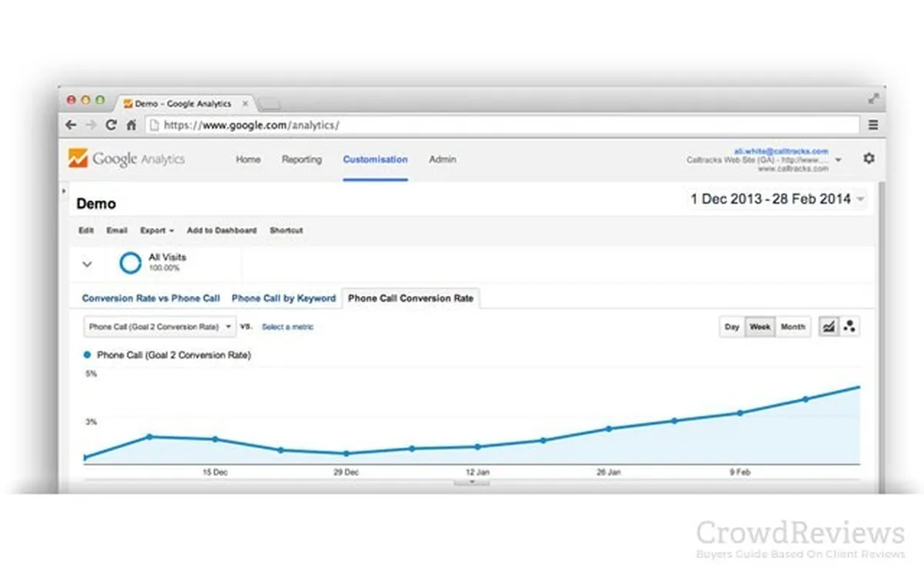Click Add to Dashboard

(x=222, y=230)
